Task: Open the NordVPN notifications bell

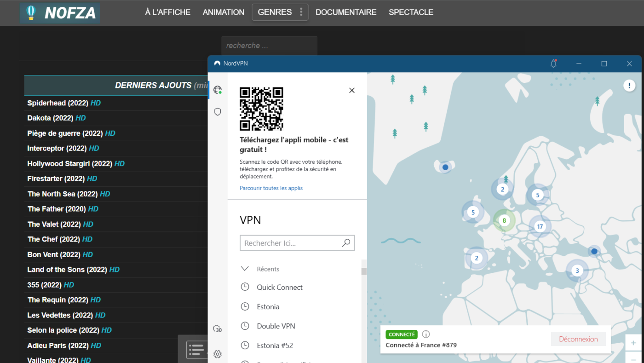Action: pos(553,63)
